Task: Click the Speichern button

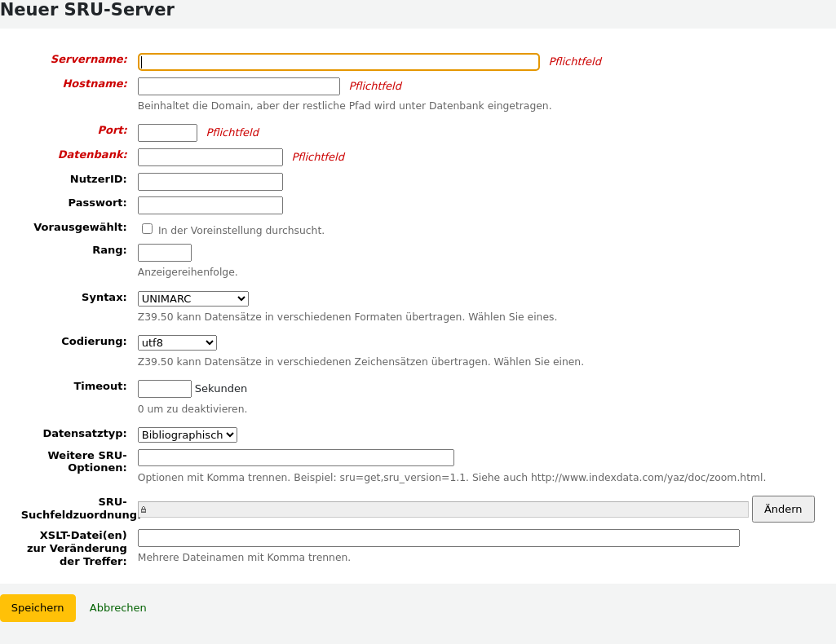Action: (x=38, y=607)
